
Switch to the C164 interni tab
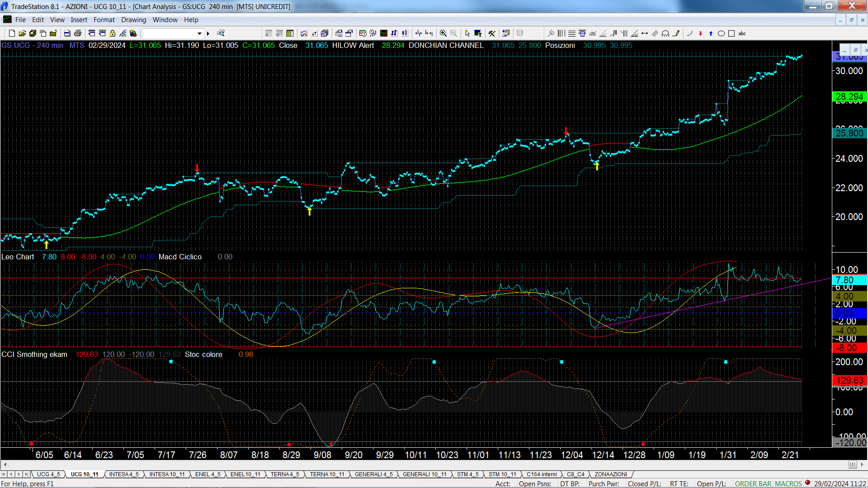point(542,474)
